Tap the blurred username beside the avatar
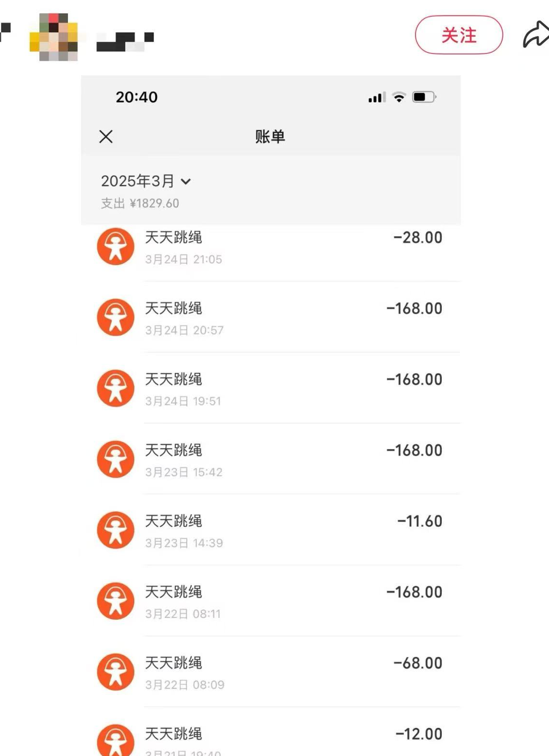The image size is (549, 756). coord(125,41)
